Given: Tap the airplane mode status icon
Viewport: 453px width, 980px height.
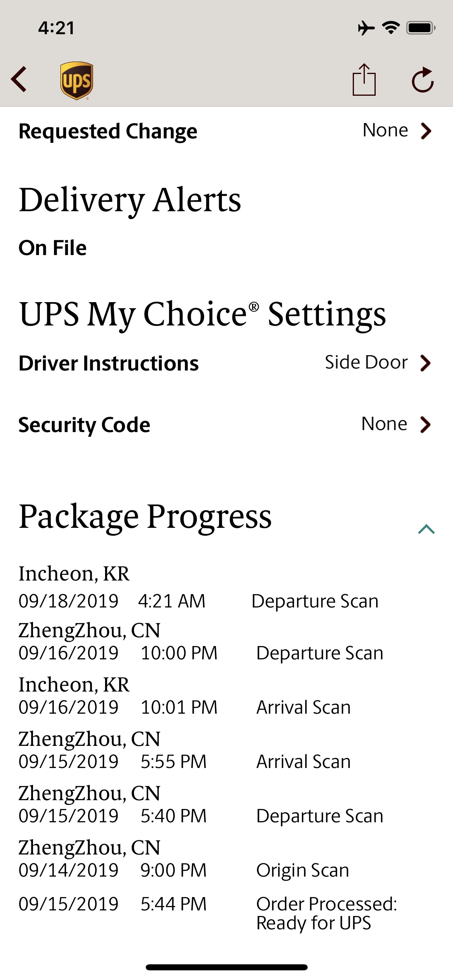Looking at the screenshot, I should (366, 28).
